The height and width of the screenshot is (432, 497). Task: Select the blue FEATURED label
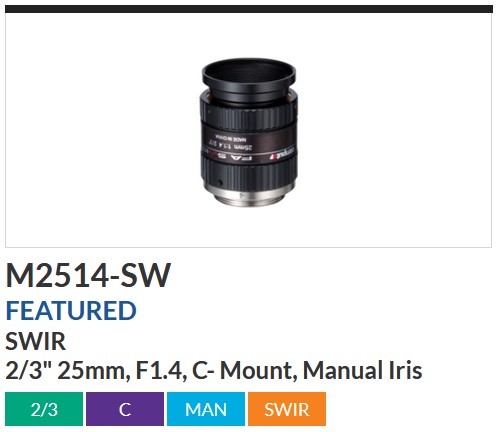[x=71, y=310]
